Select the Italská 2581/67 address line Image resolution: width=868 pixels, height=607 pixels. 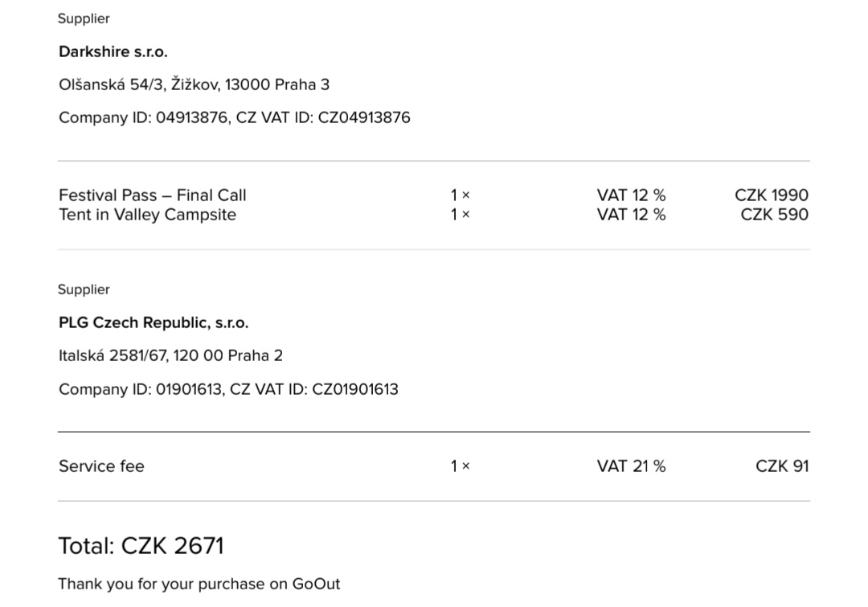(x=170, y=355)
